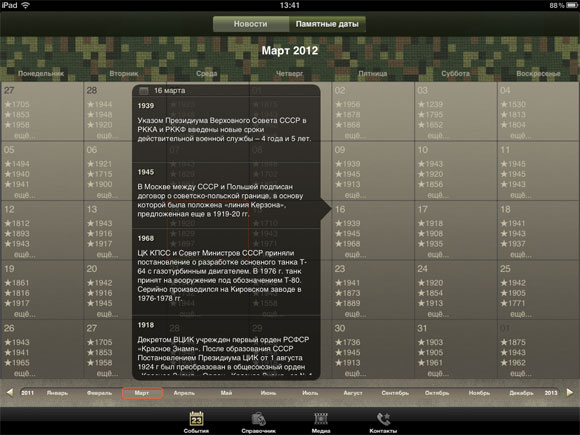Open the События calendar icon
This screenshot has width=580, height=435.
[196, 419]
